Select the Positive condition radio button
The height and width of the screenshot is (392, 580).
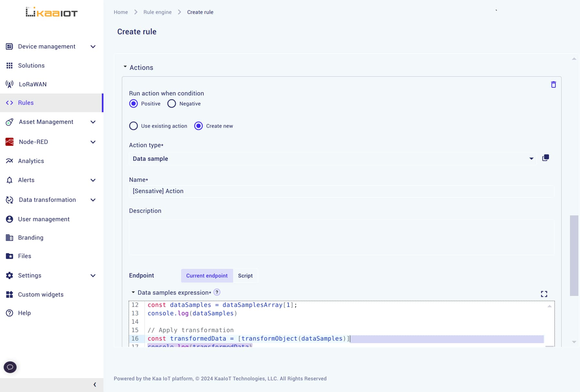click(134, 104)
